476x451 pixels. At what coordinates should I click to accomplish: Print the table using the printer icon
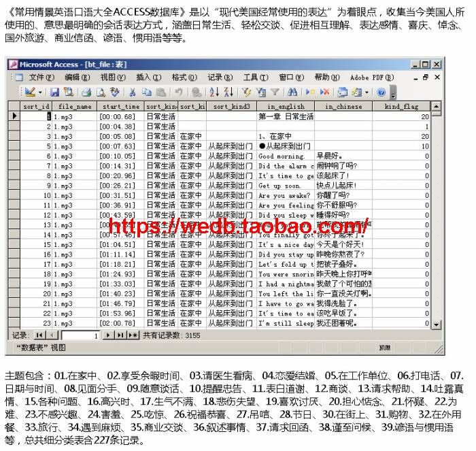coord(86,92)
